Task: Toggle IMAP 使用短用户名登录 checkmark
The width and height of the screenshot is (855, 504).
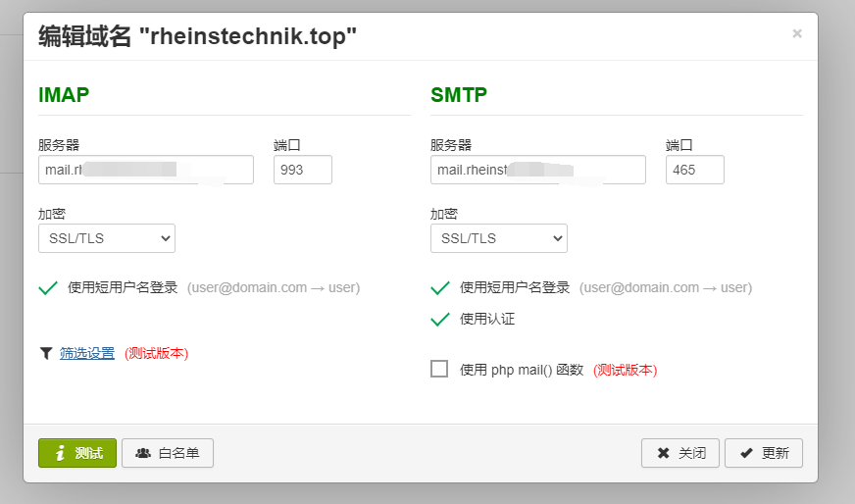Action: [48, 288]
